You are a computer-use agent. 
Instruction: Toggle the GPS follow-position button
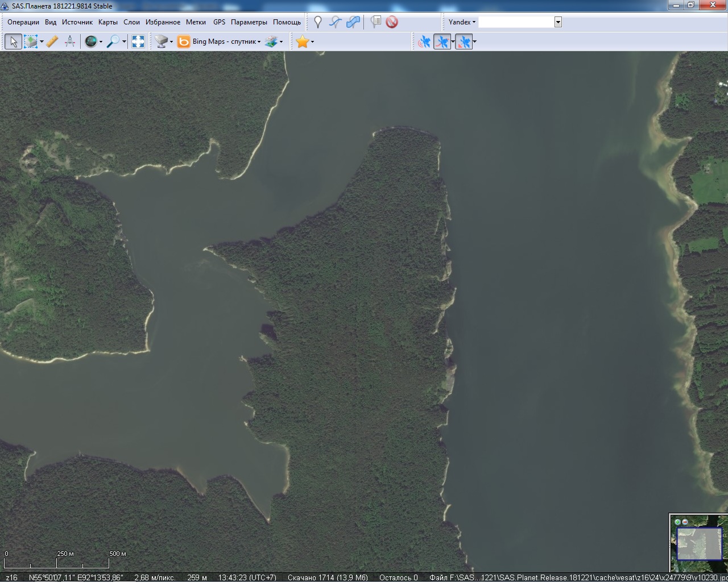click(x=463, y=41)
